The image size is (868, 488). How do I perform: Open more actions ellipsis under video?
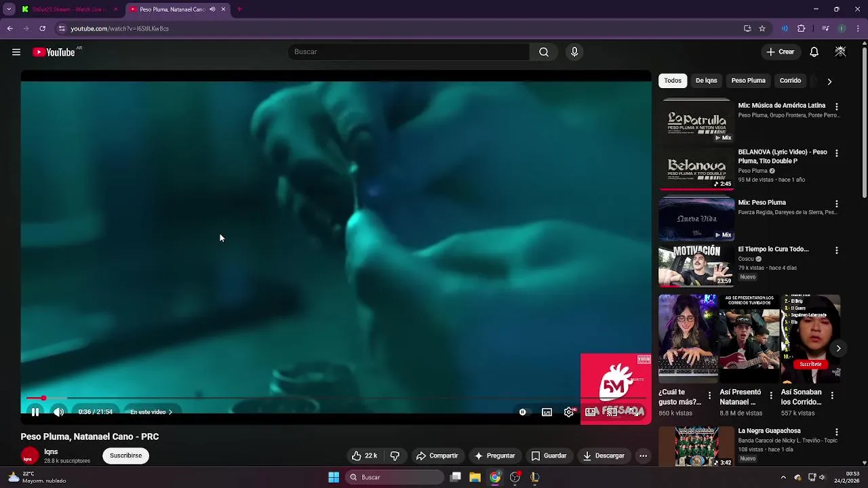click(643, 455)
